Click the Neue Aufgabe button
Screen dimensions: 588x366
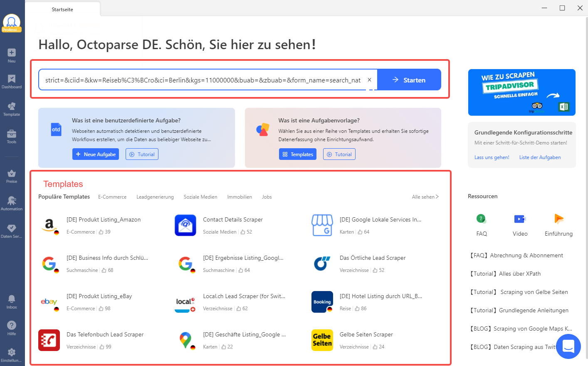(x=96, y=154)
